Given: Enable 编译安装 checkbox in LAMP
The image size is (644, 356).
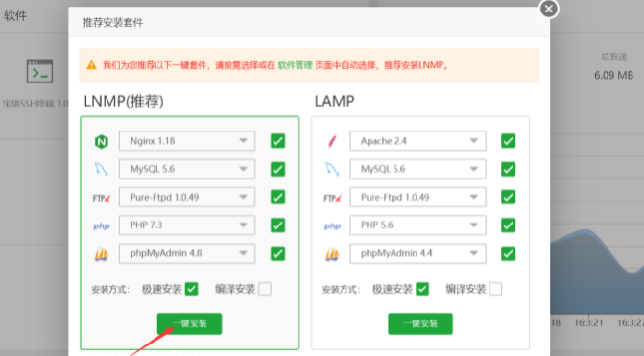Looking at the screenshot, I should pyautogui.click(x=495, y=289).
